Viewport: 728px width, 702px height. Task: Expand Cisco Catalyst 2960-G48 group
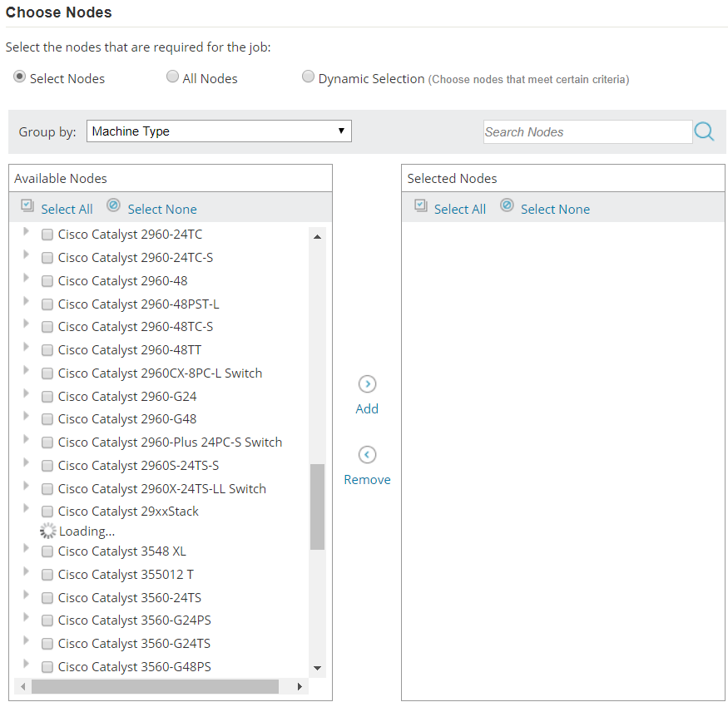26,416
